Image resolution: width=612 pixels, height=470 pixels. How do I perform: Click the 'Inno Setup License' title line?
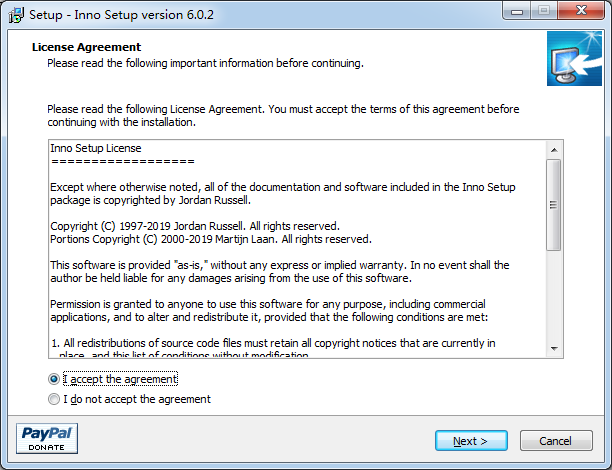96,148
